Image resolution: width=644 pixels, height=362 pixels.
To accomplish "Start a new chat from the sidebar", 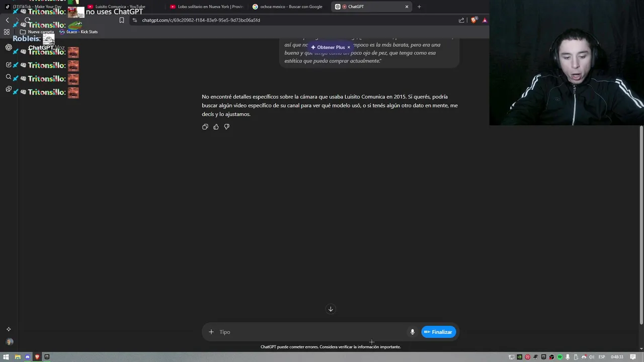I will [x=9, y=65].
